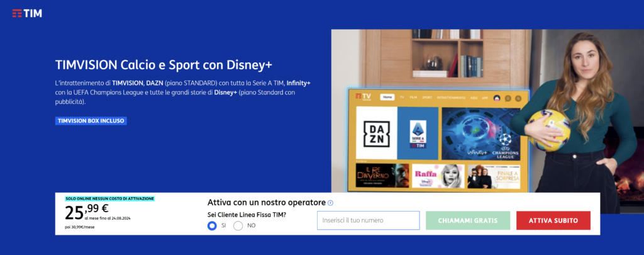Click the TIM TV logo on TV screen
This screenshot has width=644, height=255.
click(363, 97)
